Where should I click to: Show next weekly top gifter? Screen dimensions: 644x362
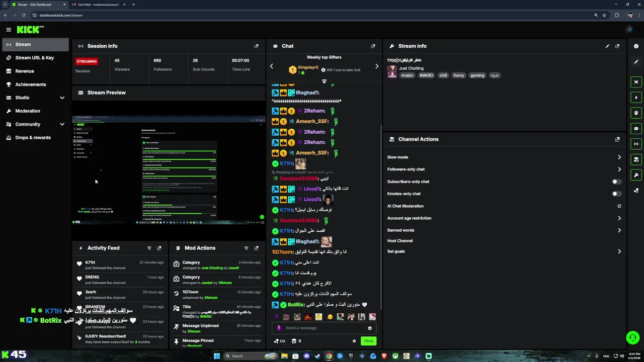coord(376,66)
